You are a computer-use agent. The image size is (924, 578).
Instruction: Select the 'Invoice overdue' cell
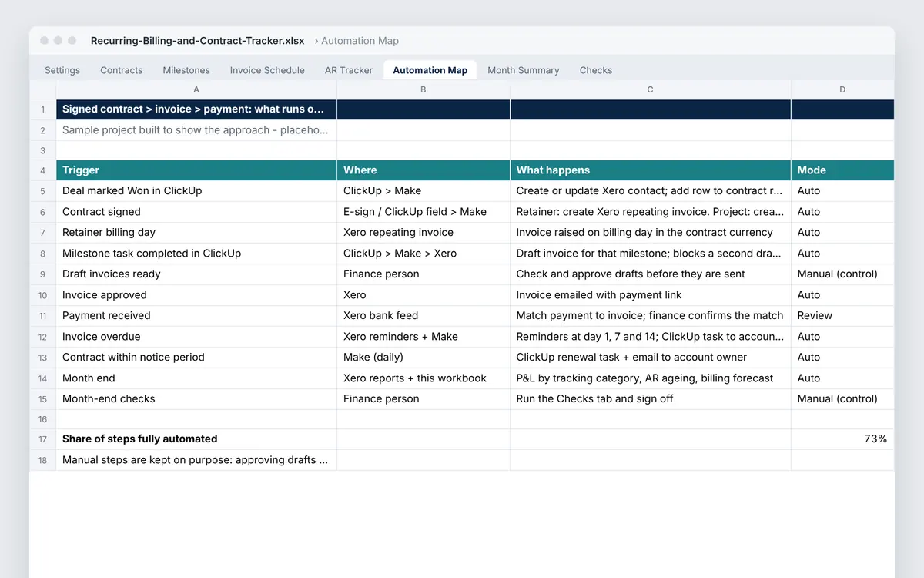196,337
